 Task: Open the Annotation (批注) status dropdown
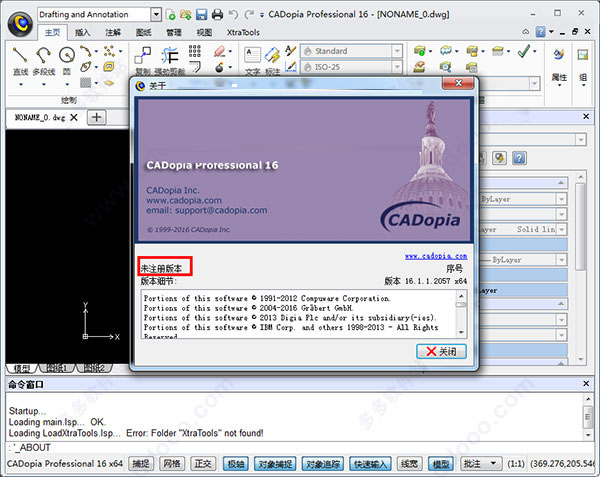click(x=493, y=464)
